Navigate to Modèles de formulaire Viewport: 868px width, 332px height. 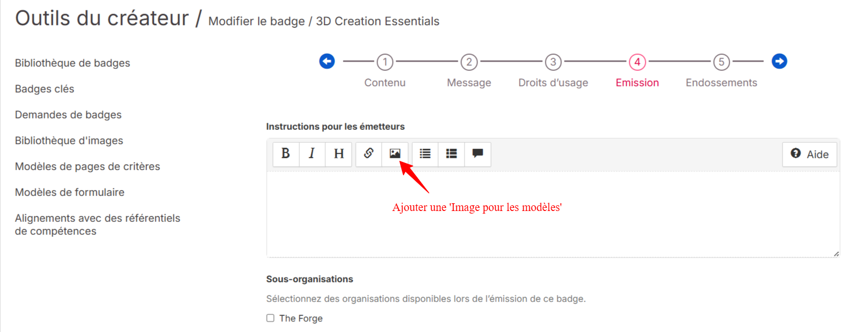pyautogui.click(x=70, y=192)
